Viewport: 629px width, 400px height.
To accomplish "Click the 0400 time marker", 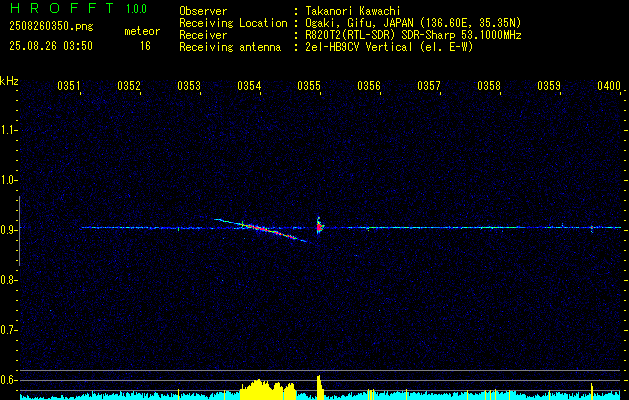I will (609, 86).
